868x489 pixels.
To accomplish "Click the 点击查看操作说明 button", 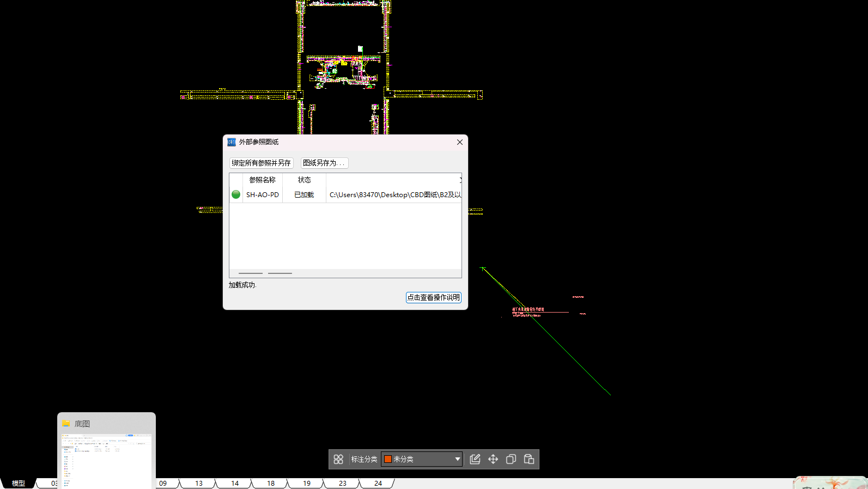I will [433, 297].
